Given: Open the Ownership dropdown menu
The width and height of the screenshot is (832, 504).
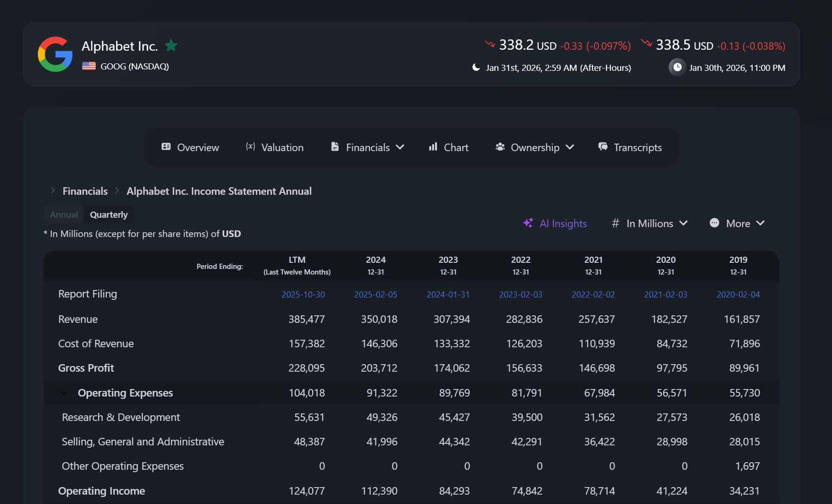Looking at the screenshot, I should [535, 147].
